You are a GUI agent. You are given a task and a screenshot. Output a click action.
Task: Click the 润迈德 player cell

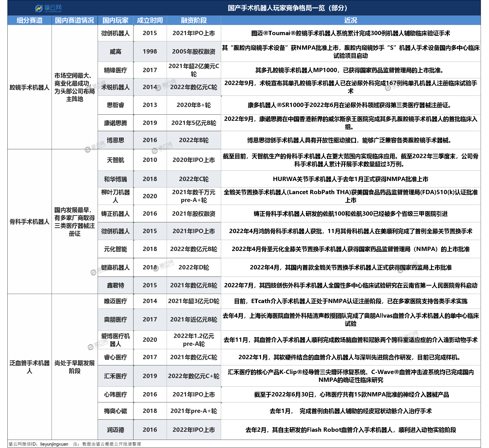[116, 430]
